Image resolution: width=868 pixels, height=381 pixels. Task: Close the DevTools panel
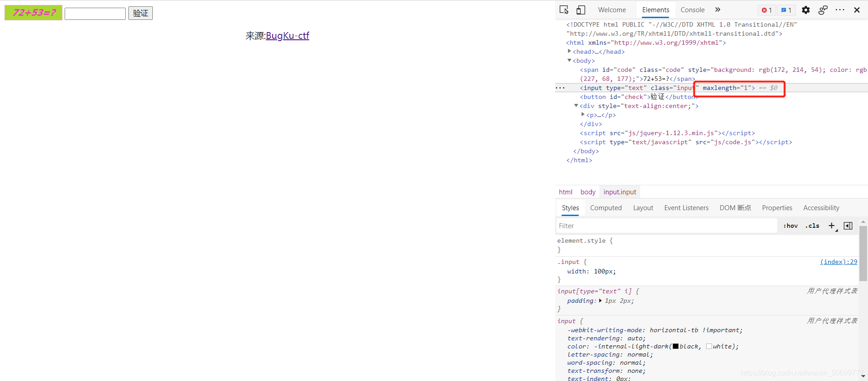[857, 10]
